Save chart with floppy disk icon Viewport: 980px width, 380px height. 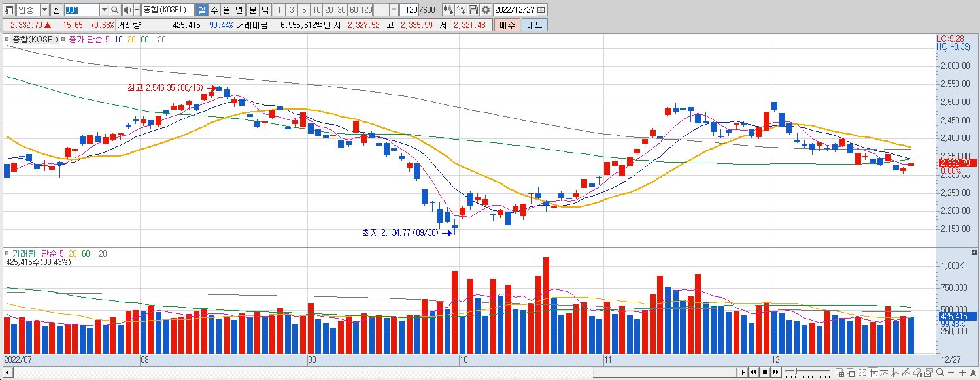coord(473,10)
